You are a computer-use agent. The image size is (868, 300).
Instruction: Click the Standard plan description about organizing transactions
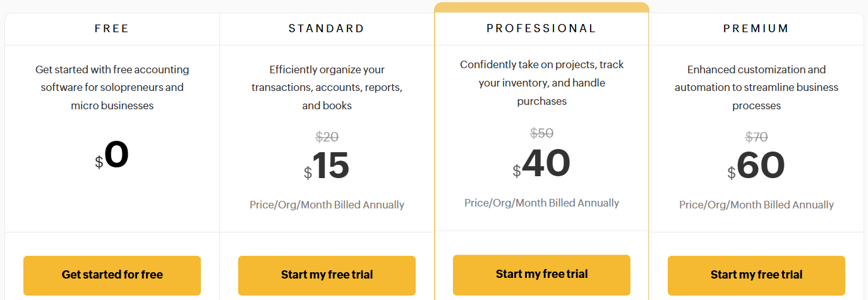(x=327, y=87)
